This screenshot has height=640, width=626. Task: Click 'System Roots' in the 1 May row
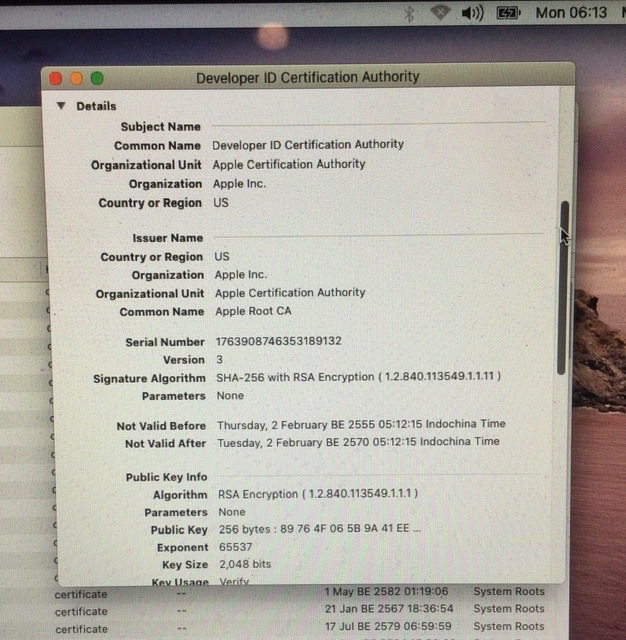(x=509, y=591)
